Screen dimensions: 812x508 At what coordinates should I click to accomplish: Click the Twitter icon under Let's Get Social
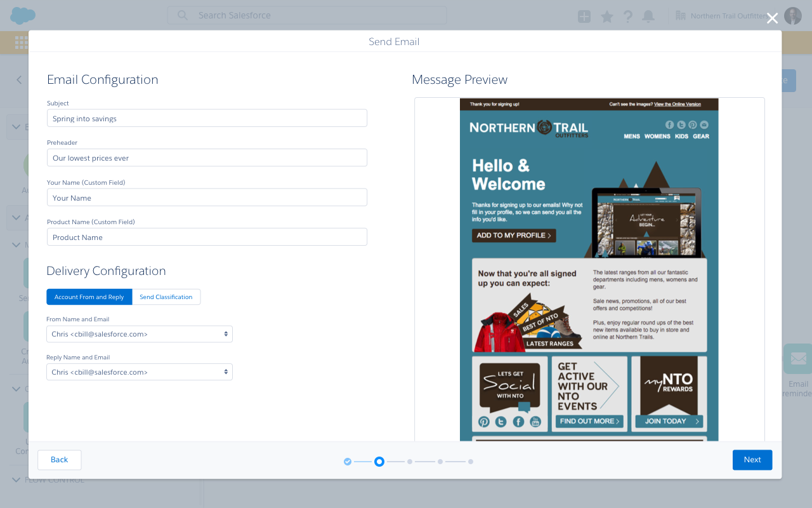point(501,422)
